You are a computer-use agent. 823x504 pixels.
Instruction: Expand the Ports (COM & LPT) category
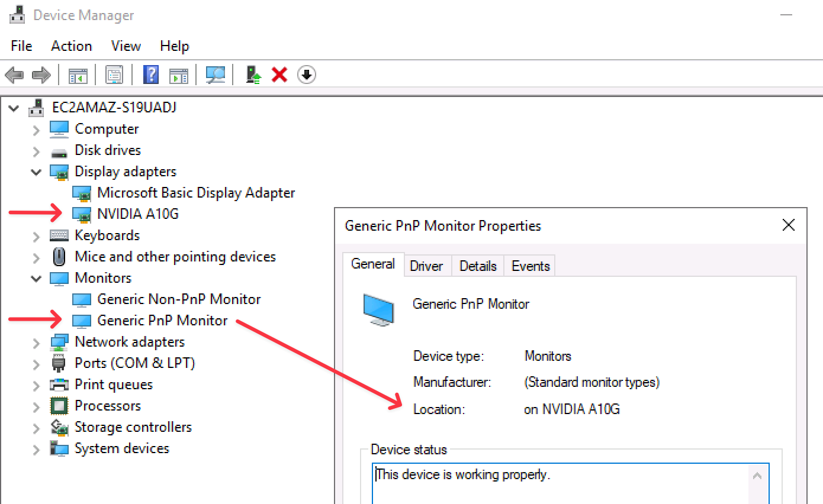(37, 364)
